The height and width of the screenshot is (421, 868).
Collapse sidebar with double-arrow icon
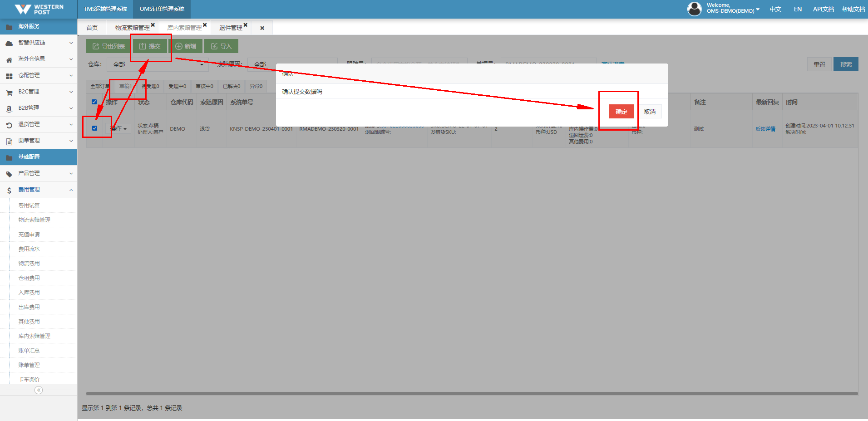click(39, 390)
